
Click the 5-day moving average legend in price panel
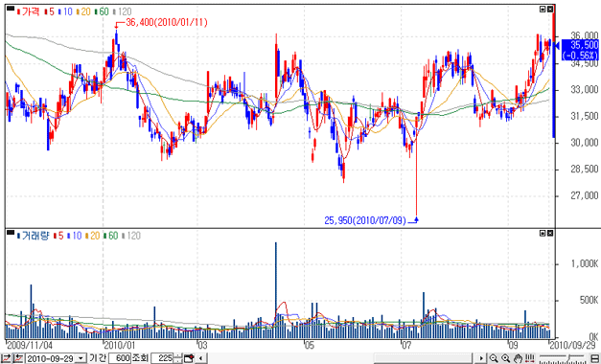[49, 11]
